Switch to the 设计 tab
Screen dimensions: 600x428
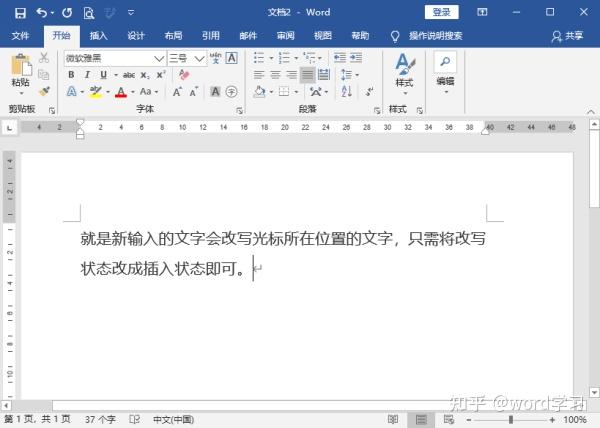coord(136,36)
